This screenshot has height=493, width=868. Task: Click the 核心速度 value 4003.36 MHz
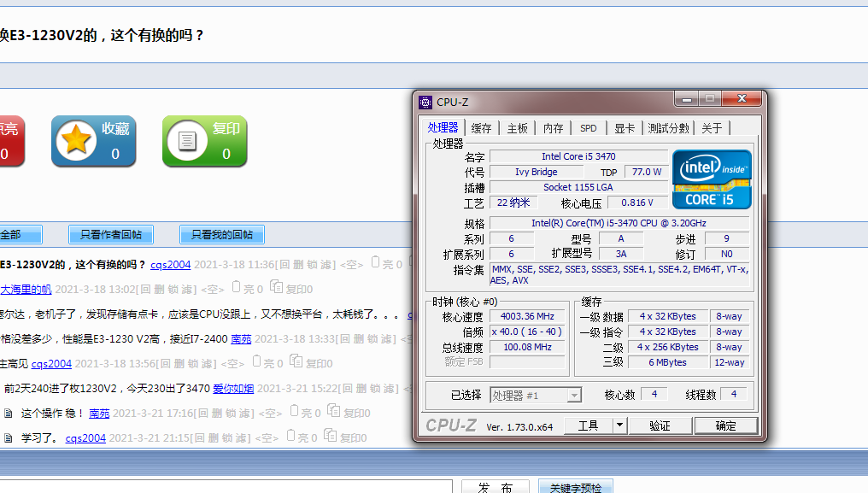(527, 316)
